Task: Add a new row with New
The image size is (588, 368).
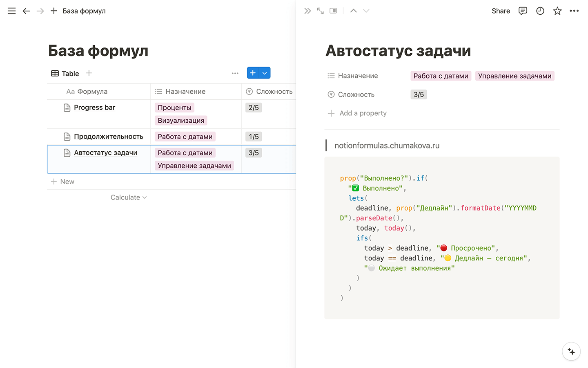Action: coord(63,182)
